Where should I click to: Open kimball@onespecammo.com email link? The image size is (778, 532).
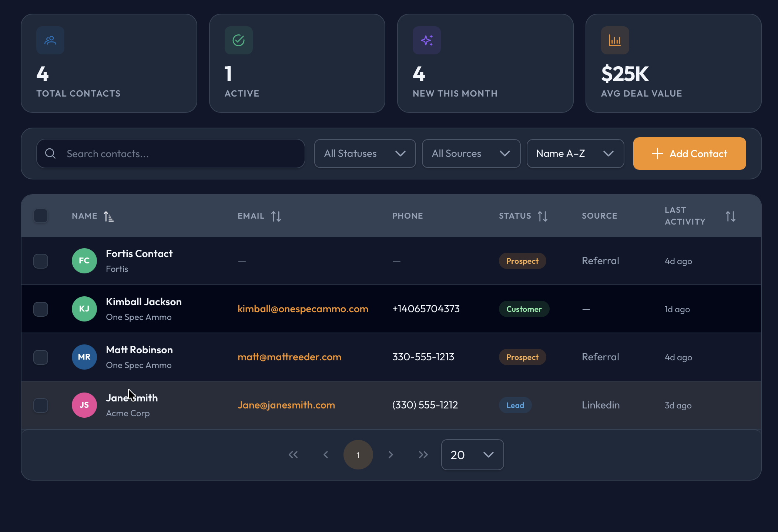click(303, 309)
